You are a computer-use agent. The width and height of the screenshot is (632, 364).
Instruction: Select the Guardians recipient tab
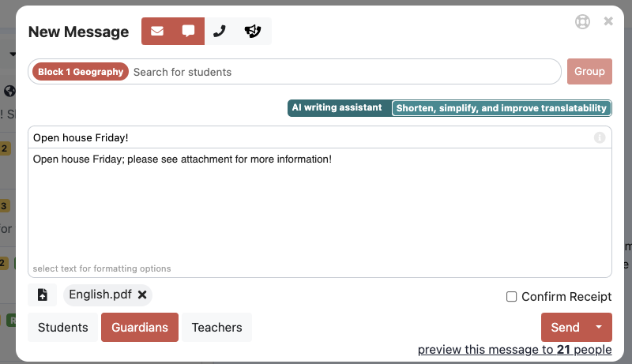(x=140, y=328)
